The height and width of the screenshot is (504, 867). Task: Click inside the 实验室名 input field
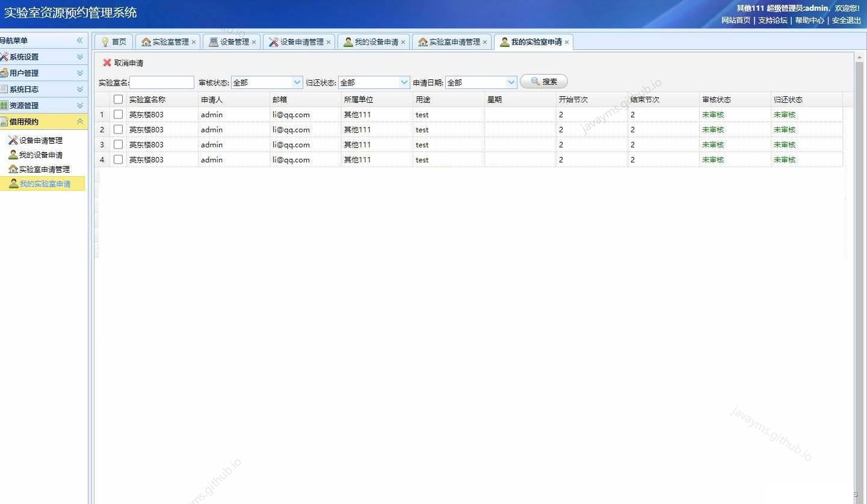point(161,82)
